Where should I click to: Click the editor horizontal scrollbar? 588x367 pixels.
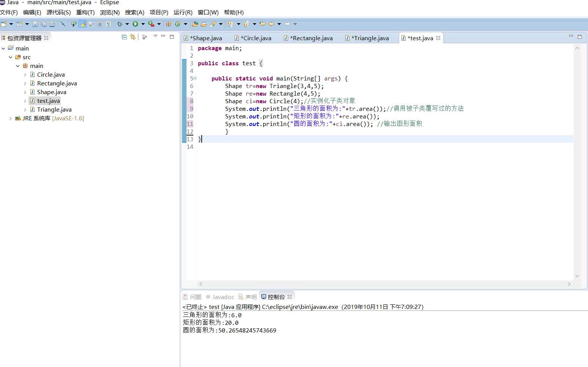385,284
